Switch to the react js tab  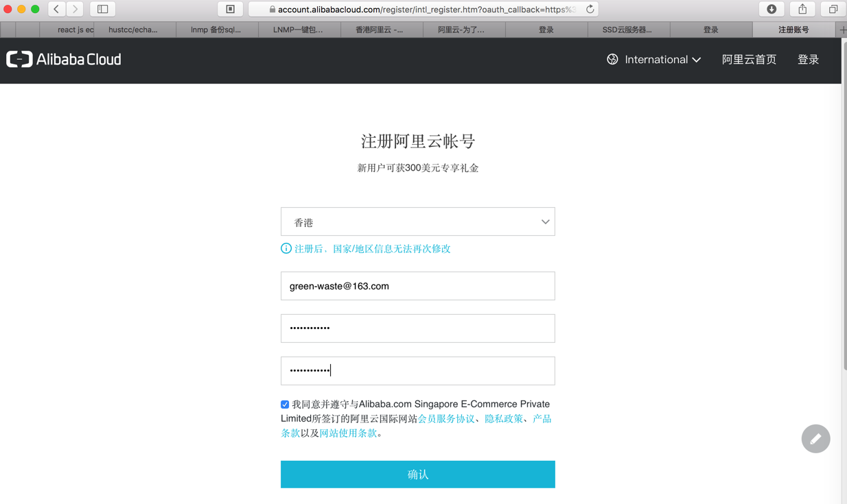click(67, 30)
